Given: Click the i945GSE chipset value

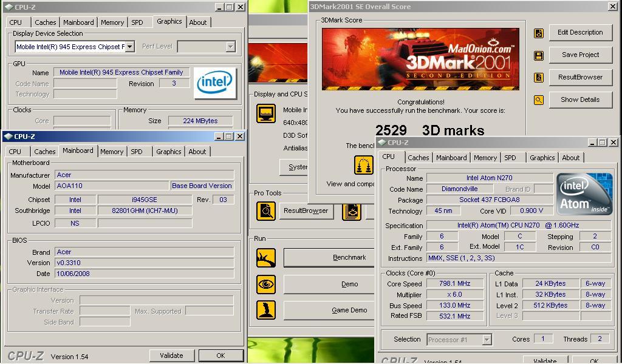Looking at the screenshot, I should (x=145, y=200).
